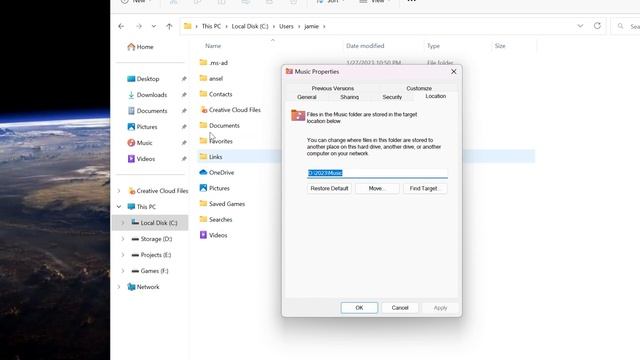This screenshot has width=640, height=360.
Task: Sort by Date modified column header
Action: point(365,46)
